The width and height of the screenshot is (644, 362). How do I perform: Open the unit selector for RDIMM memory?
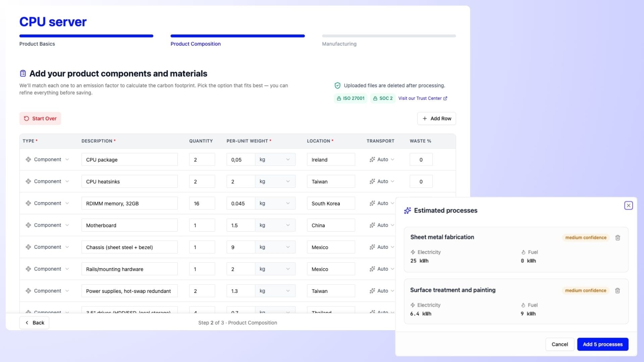click(275, 203)
